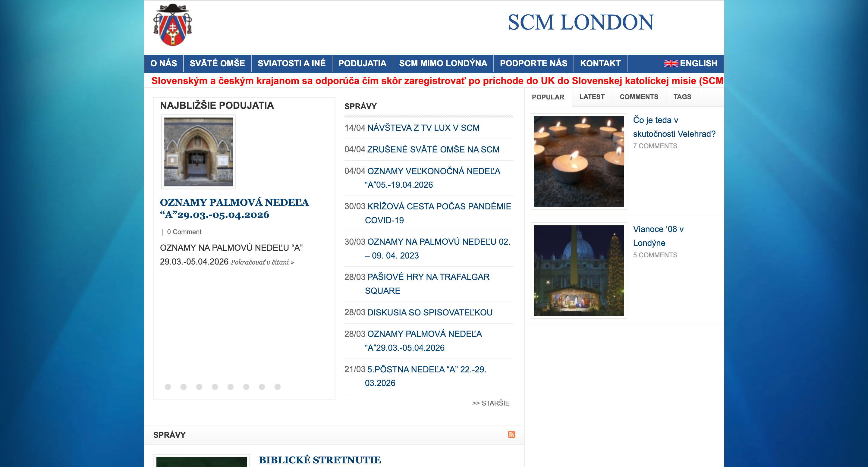This screenshot has height=467, width=868.
Task: Click the SCM coat of arms logo
Action: coord(172,25)
